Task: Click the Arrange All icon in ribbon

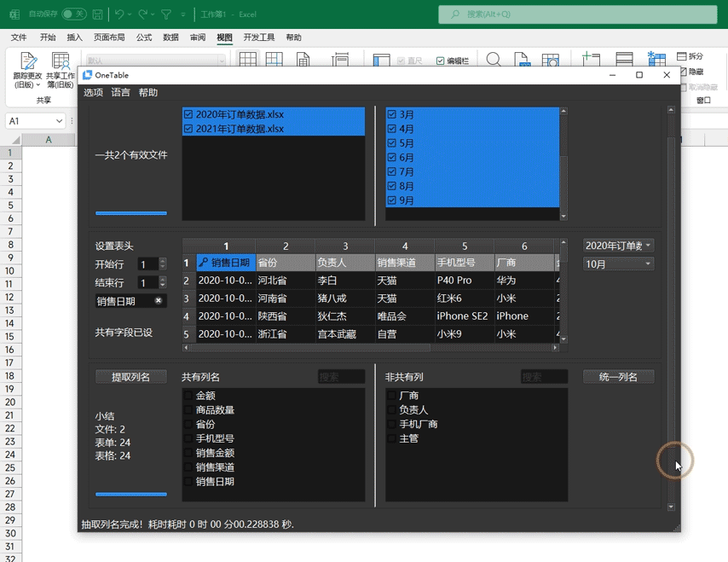Action: click(624, 59)
